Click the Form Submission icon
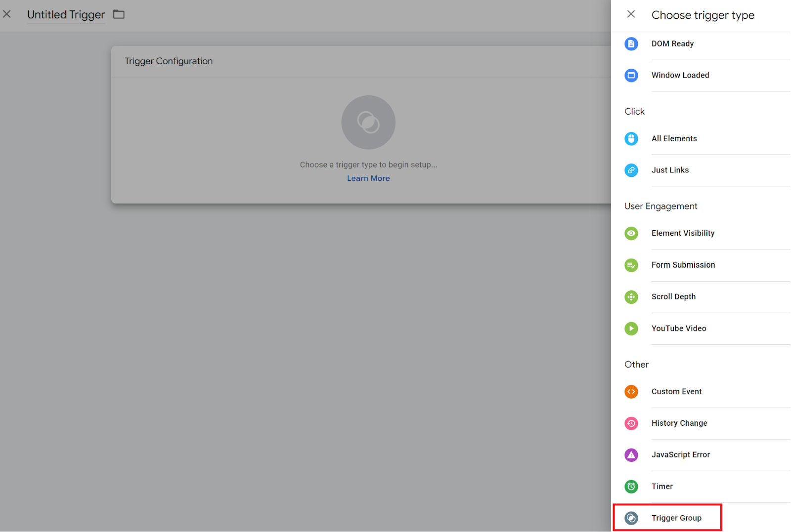Image resolution: width=791 pixels, height=532 pixels. tap(631, 265)
